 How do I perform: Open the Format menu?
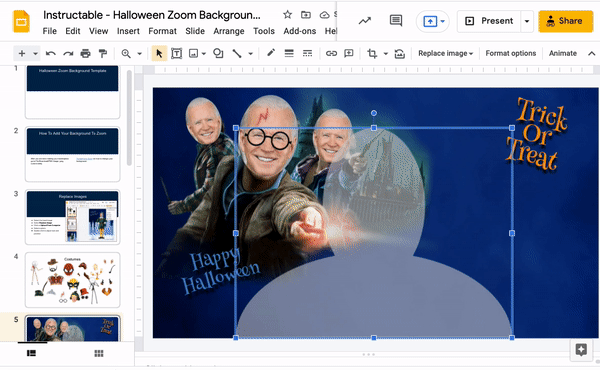coord(162,31)
